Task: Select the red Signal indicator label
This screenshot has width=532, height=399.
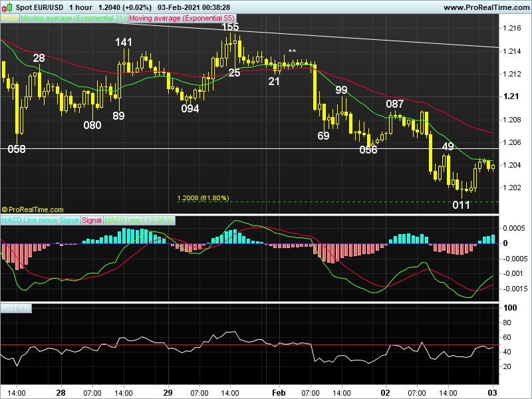Action: [x=92, y=219]
